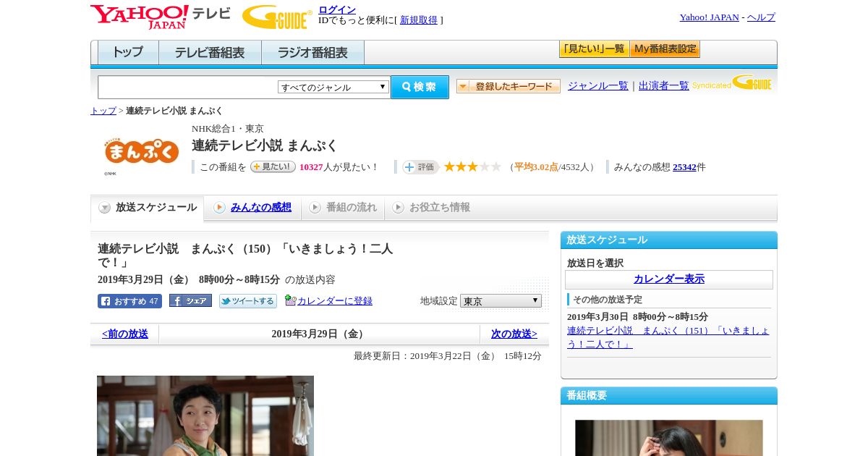This screenshot has width=868, height=456.
Task: Open My番組表設定 button
Action: pos(665,49)
